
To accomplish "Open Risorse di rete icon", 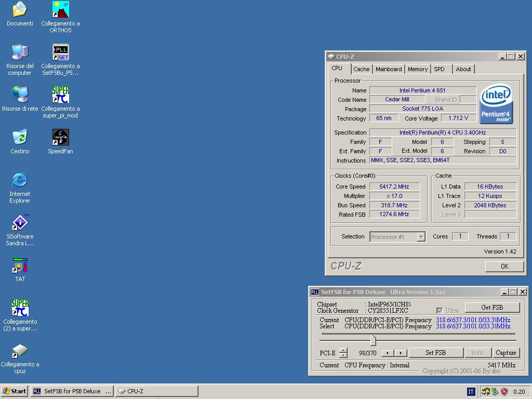I will (20, 95).
